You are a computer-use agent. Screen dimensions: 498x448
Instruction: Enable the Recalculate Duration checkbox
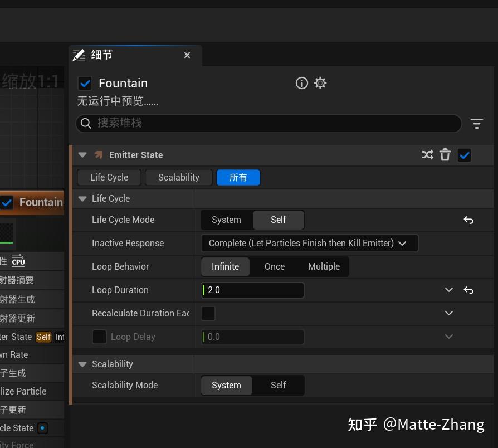pos(208,313)
